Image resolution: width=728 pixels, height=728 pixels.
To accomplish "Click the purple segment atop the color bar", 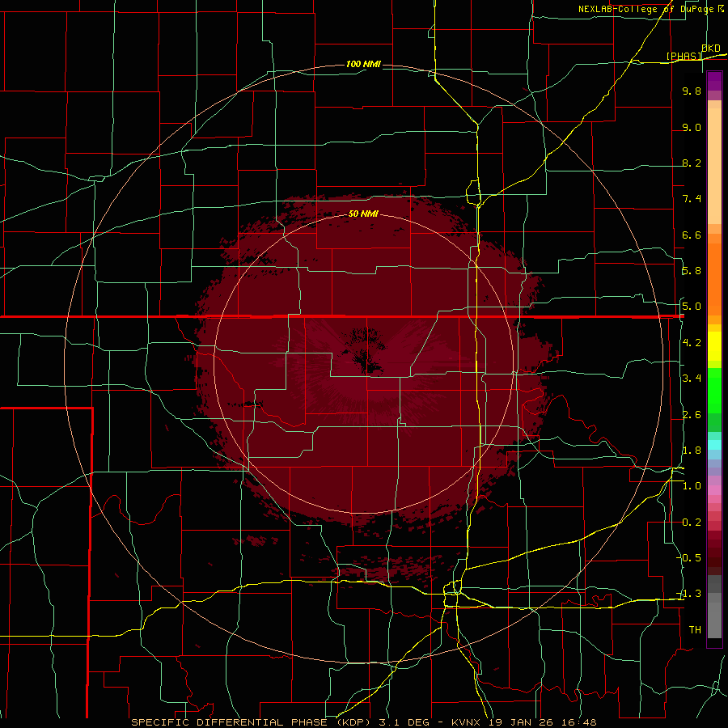I will click(714, 81).
